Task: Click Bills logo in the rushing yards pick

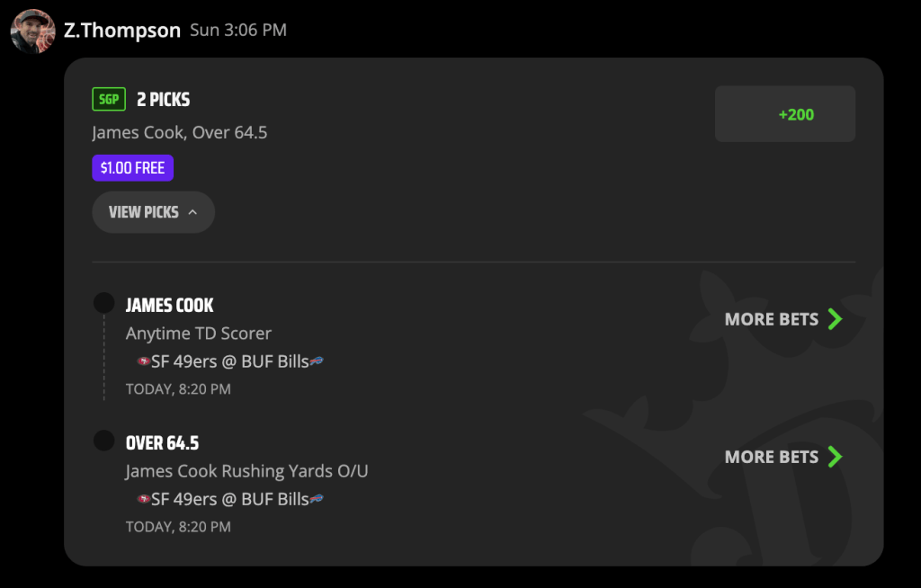Action: point(317,498)
